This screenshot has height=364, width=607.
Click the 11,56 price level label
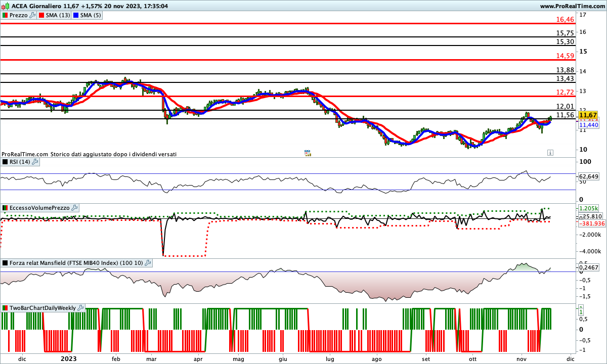(565, 115)
